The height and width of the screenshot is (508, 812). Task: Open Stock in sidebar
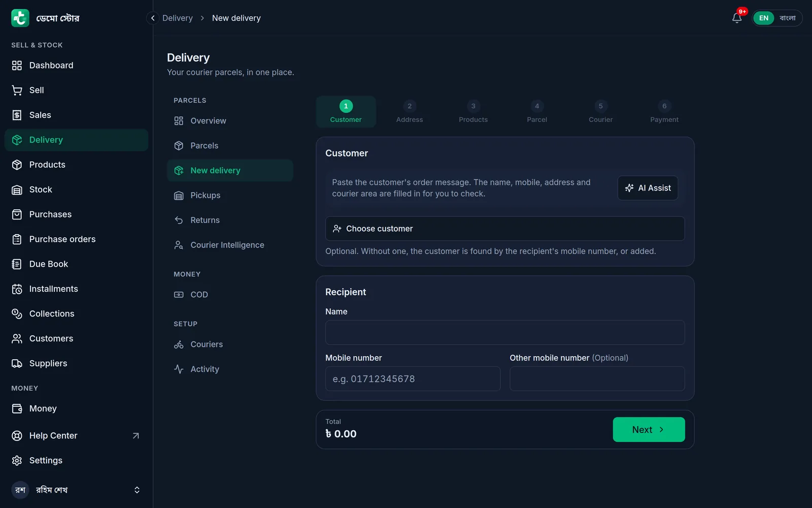click(x=76, y=190)
